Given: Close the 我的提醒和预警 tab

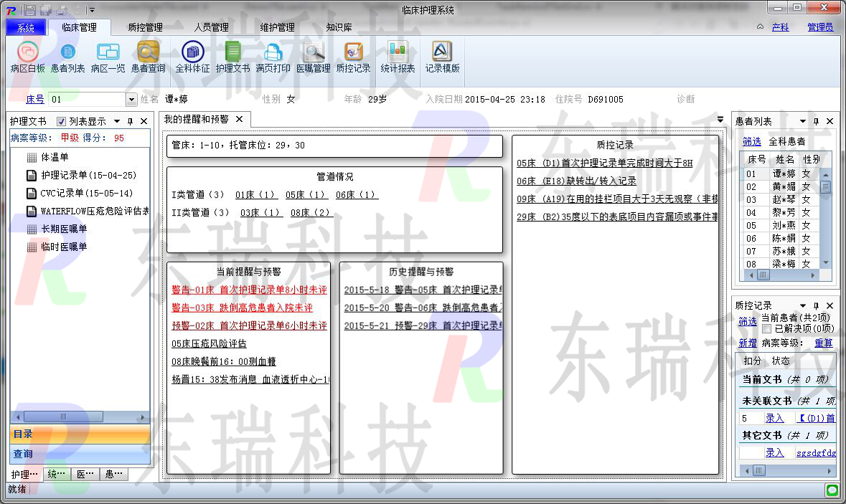Looking at the screenshot, I should 239,119.
